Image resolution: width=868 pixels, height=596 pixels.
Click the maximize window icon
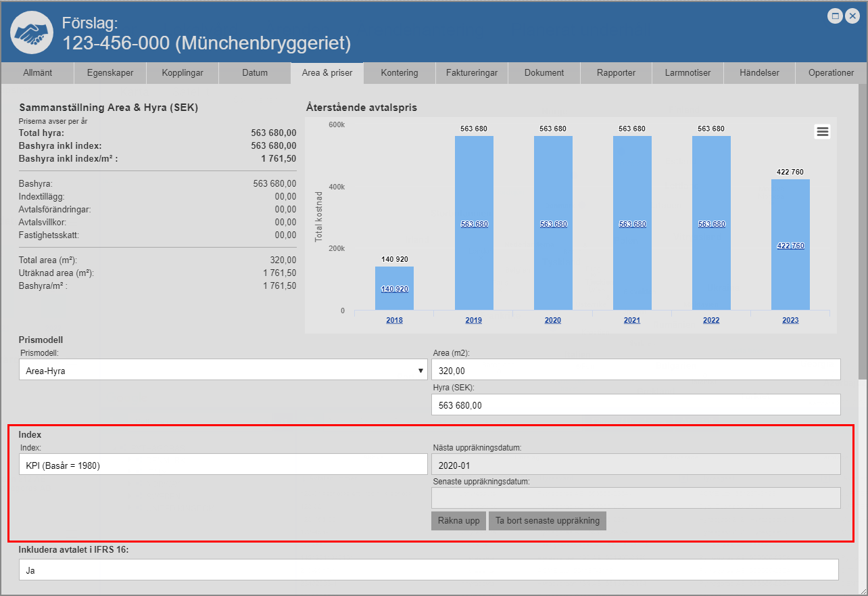coord(835,16)
